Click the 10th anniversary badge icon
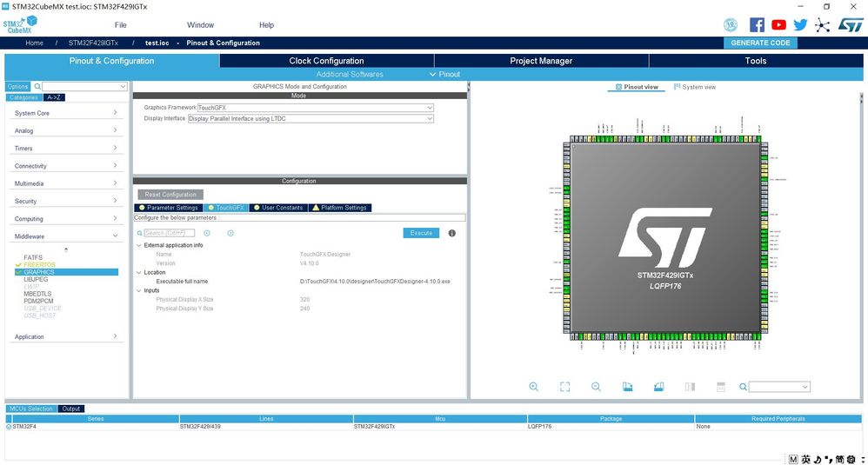Image resolution: width=868 pixels, height=465 pixels. tap(731, 25)
